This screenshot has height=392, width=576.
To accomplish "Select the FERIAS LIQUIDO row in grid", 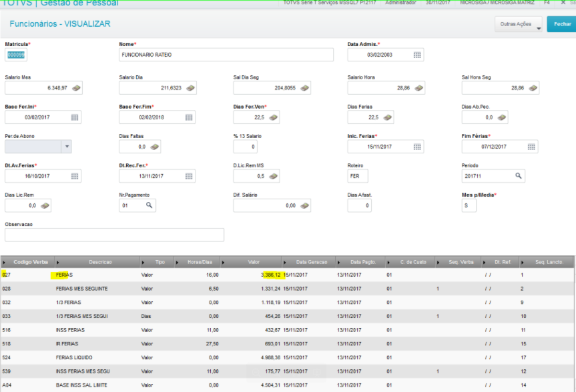I will (x=287, y=357).
